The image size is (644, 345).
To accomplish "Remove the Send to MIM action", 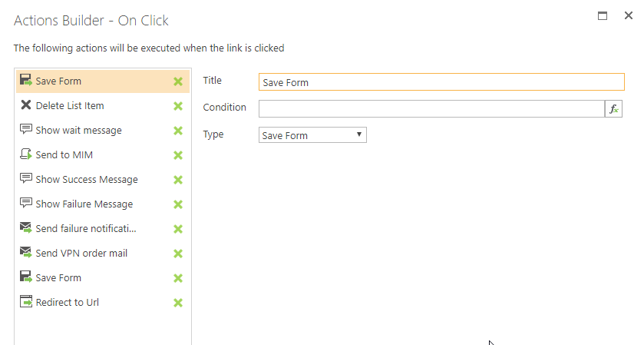I will (x=178, y=155).
